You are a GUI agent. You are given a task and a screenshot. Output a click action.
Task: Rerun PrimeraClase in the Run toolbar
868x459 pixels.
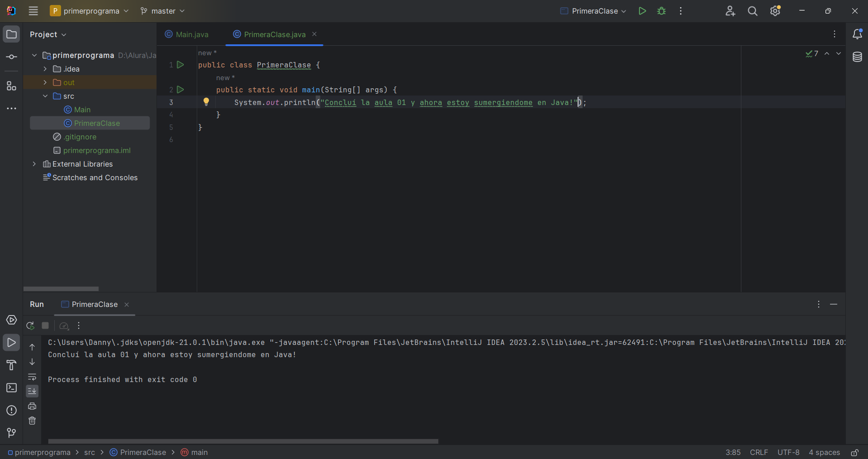click(x=30, y=325)
